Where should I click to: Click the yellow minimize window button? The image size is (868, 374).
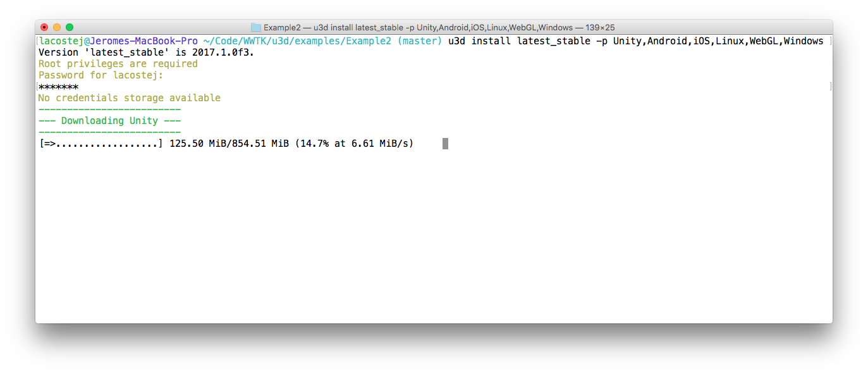(x=57, y=27)
